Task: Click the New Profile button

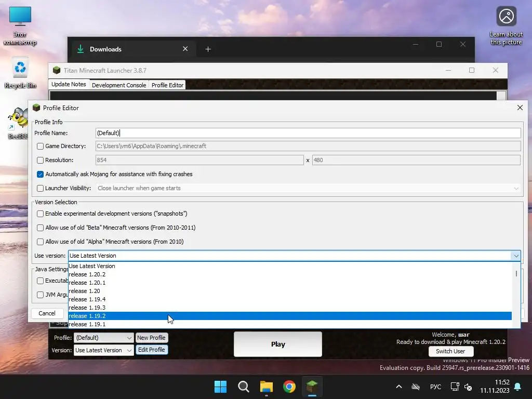Action: [151, 338]
